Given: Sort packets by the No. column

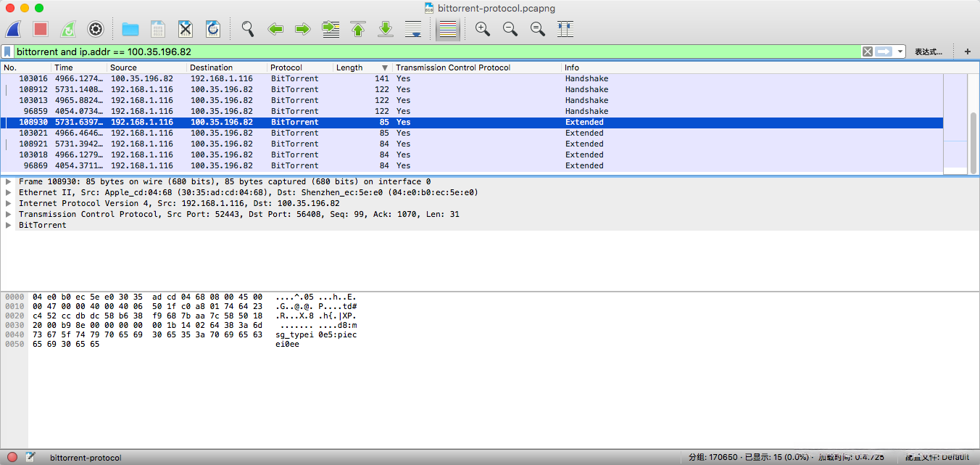Looking at the screenshot, I should [x=26, y=67].
